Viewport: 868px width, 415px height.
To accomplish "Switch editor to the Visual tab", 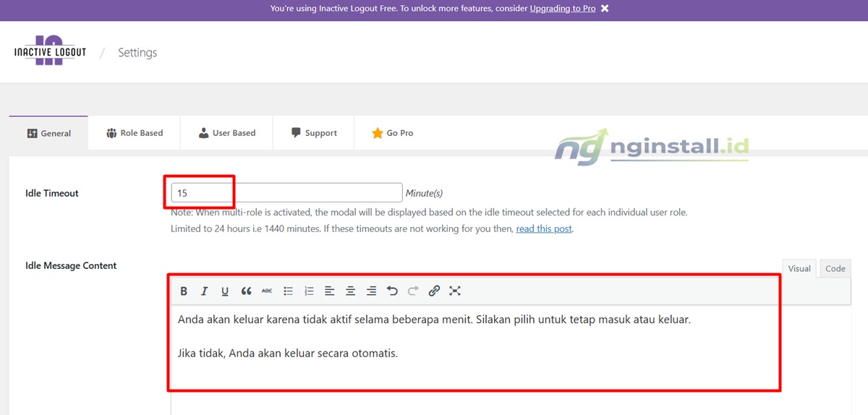I will click(x=799, y=268).
